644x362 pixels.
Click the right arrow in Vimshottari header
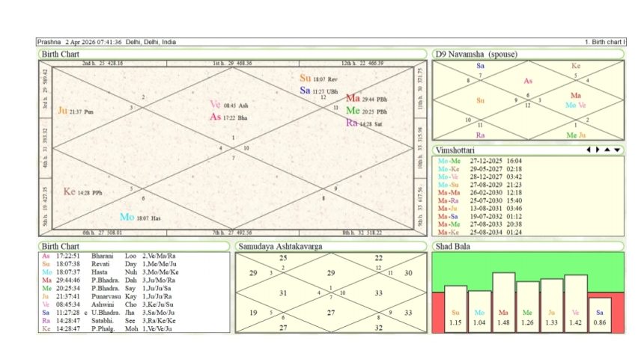coord(598,150)
